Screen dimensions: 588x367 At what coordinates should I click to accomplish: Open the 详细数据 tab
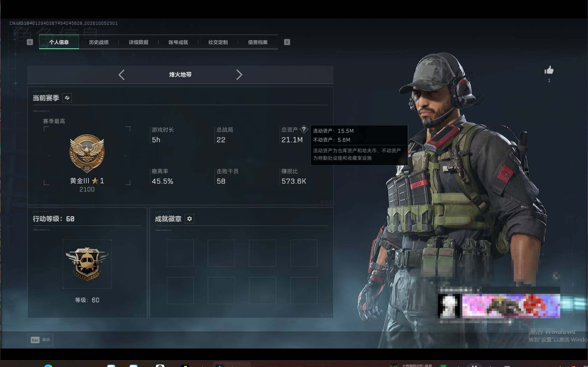pyautogui.click(x=138, y=42)
